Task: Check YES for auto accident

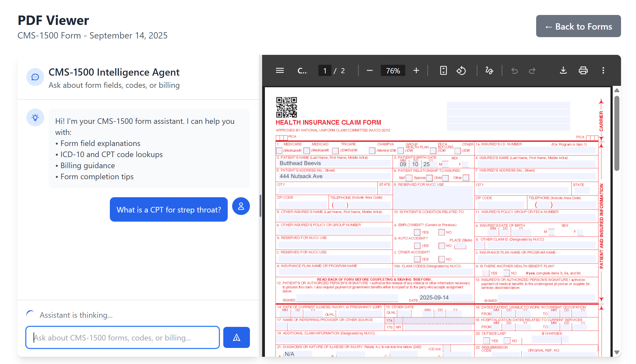Action: (417, 246)
